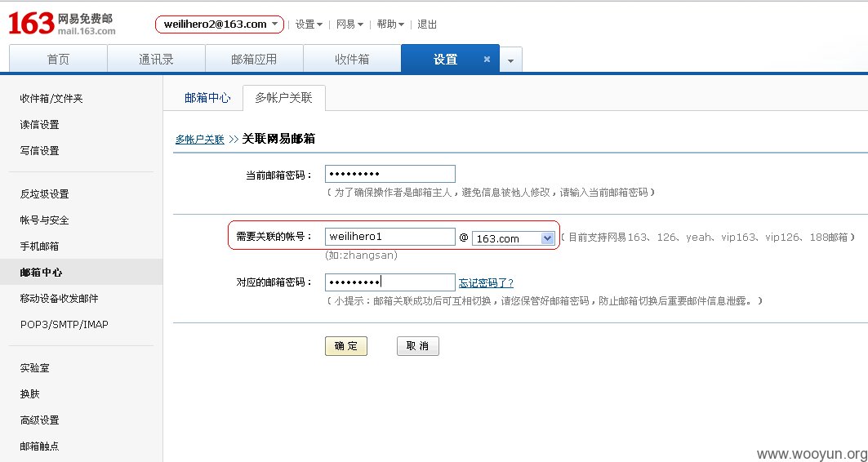Open 反垃圾设置 in the sidebar
Screen dimensions: 868x462
(44, 193)
